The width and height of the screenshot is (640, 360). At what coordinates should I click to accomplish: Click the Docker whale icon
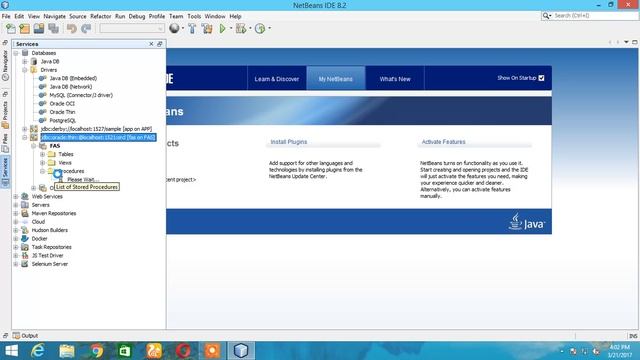pyautogui.click(x=25, y=239)
